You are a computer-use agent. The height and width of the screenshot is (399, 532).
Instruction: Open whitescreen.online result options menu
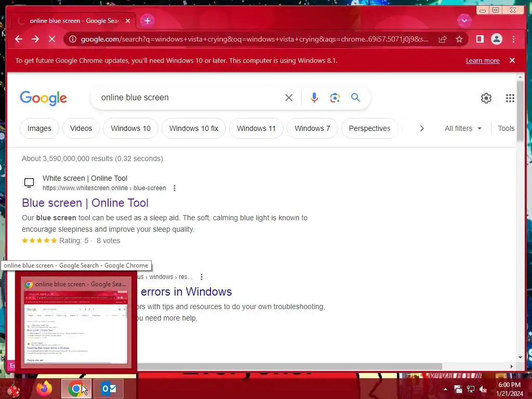coord(175,188)
